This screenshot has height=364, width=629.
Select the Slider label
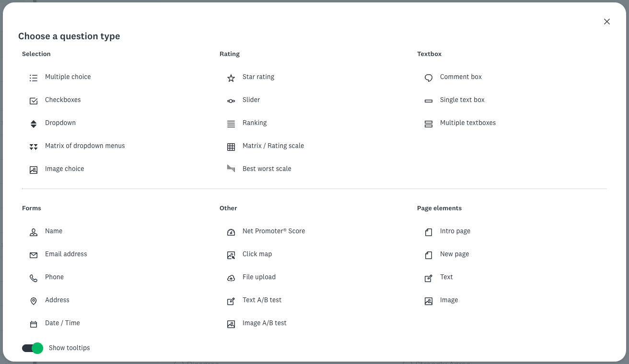click(251, 100)
